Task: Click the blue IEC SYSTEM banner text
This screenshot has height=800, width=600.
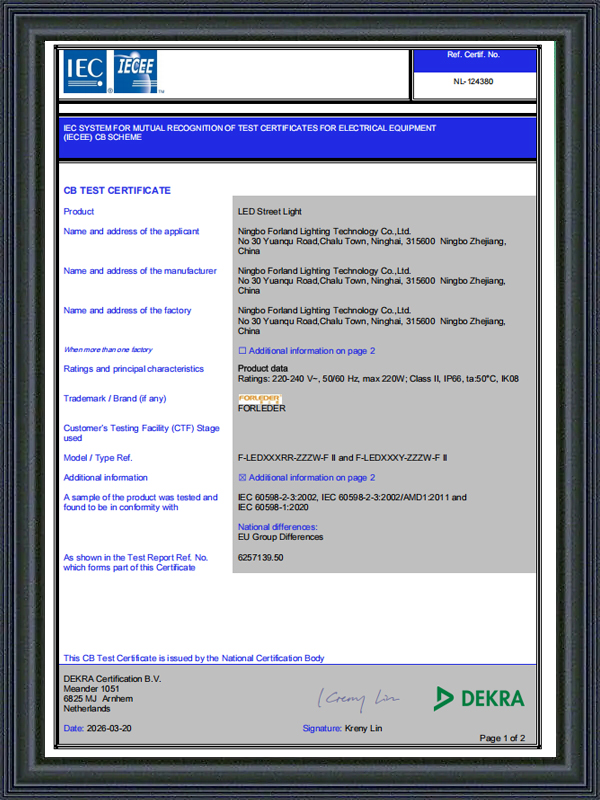Action: [249, 133]
